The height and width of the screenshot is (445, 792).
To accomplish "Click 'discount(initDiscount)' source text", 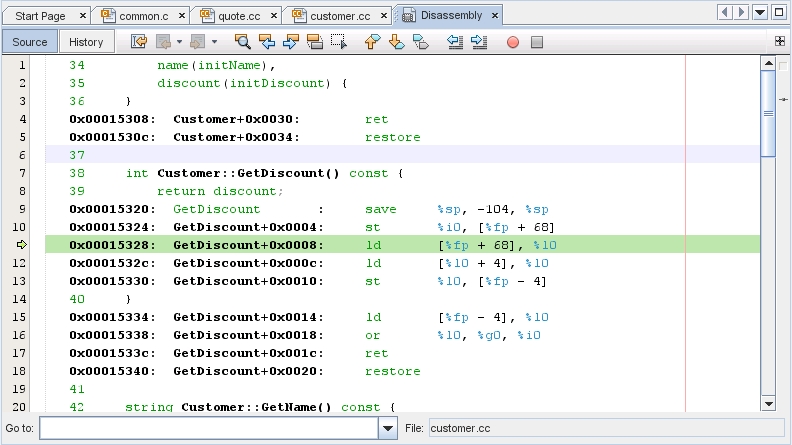I will coord(244,83).
